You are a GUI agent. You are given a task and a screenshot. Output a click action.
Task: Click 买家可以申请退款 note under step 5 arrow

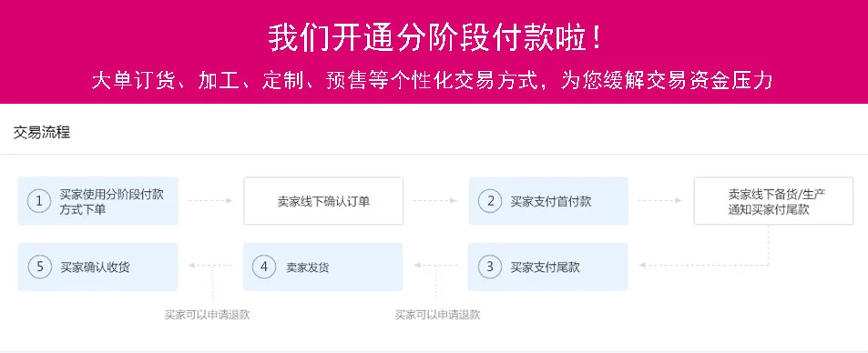click(x=207, y=315)
